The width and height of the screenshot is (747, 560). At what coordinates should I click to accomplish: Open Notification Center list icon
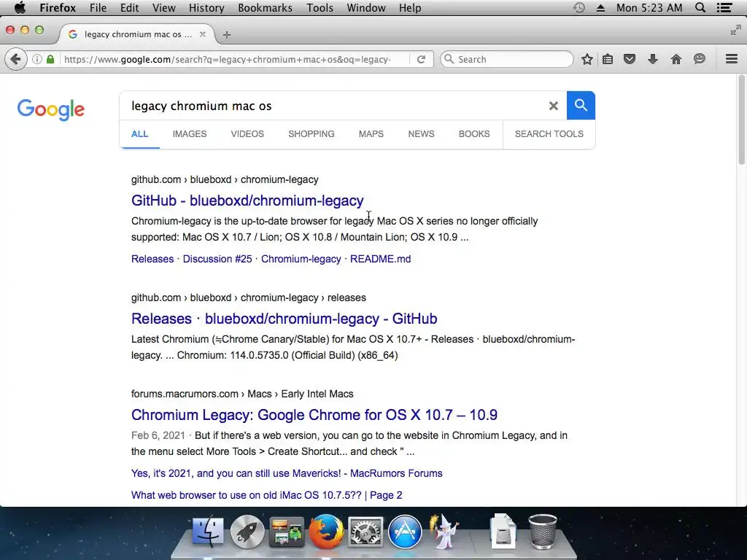pyautogui.click(x=724, y=7)
